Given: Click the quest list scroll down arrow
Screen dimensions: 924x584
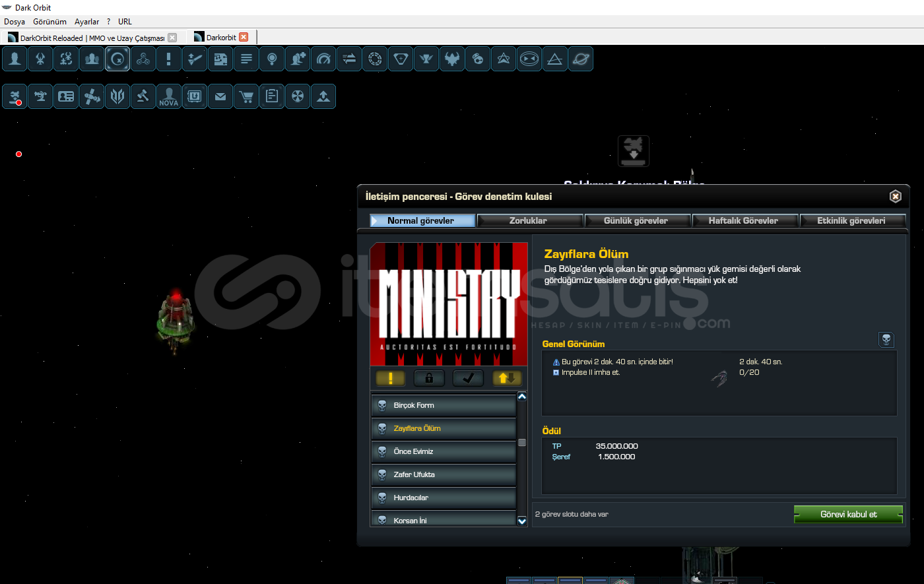Looking at the screenshot, I should point(522,521).
